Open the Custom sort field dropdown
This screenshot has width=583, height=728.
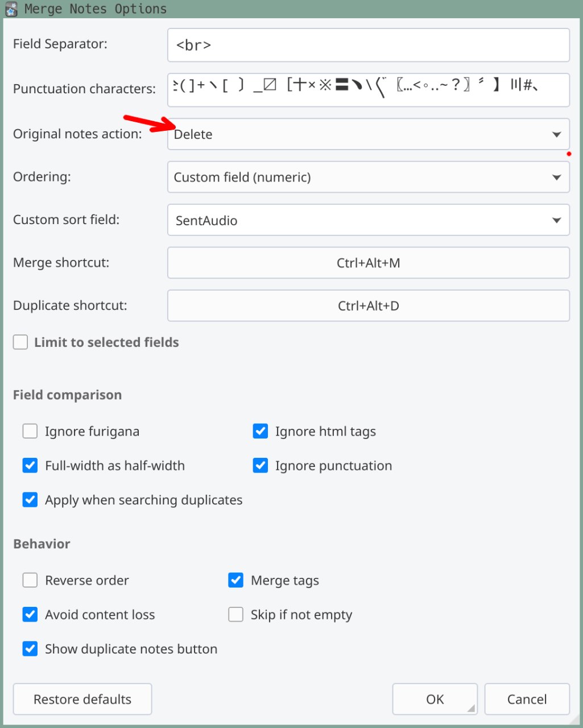coord(369,220)
